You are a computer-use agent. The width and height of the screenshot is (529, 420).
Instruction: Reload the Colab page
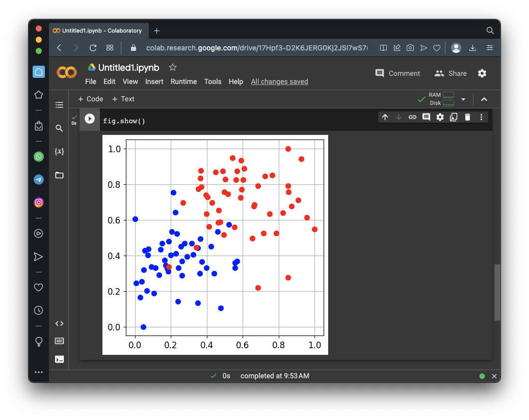(x=93, y=48)
